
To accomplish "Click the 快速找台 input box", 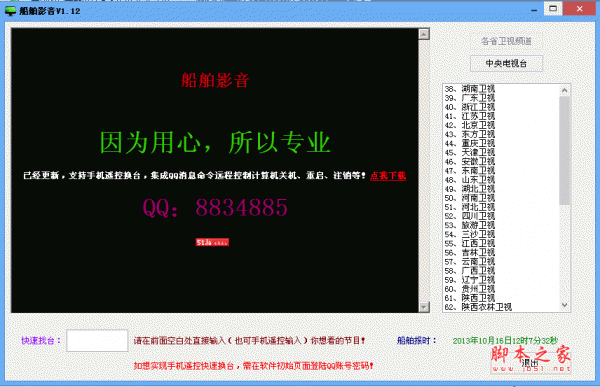I will click(x=97, y=340).
